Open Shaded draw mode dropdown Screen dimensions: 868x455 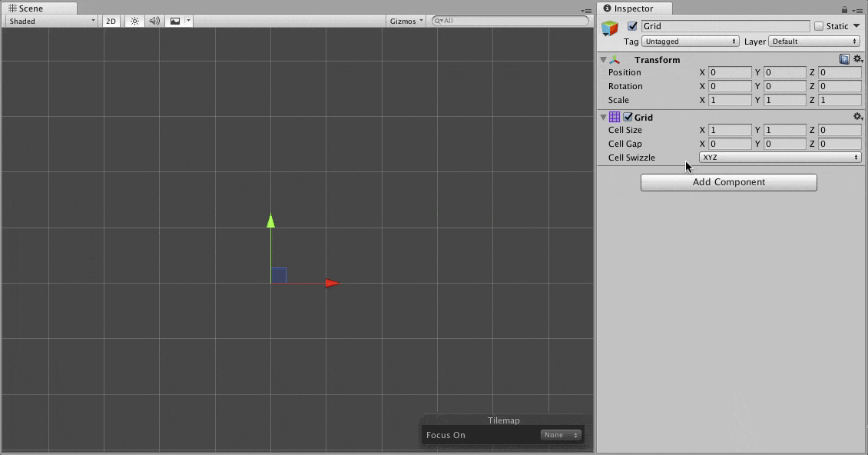click(x=51, y=21)
